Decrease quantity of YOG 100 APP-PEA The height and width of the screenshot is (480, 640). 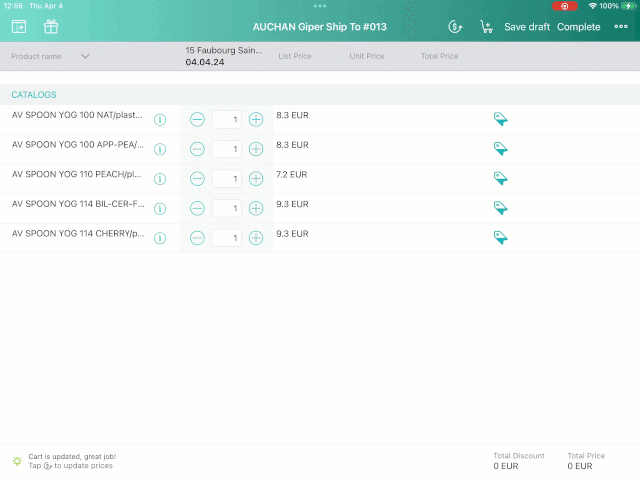[x=197, y=149]
